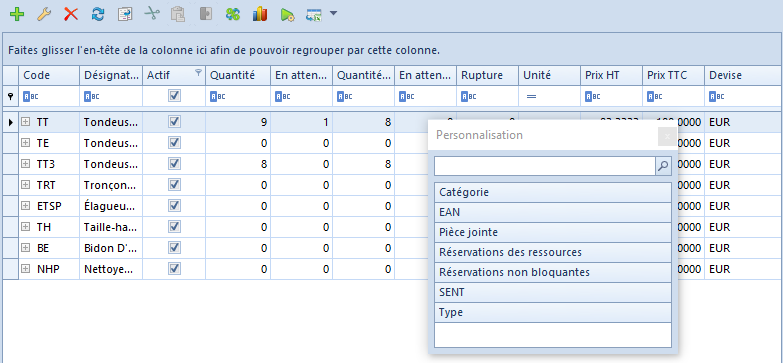The image size is (783, 363).
Task: Click the Prix HT column header
Action: tap(611, 75)
